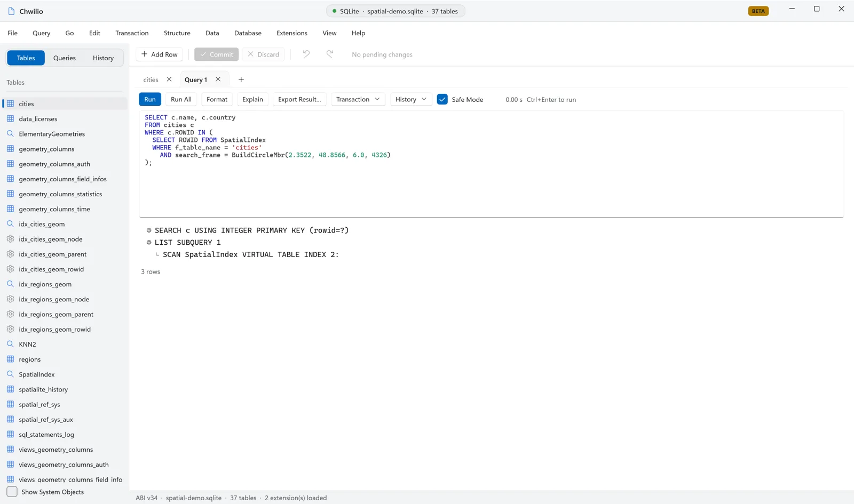Image resolution: width=854 pixels, height=504 pixels.
Task: Click the redo arrow icon
Action: (x=330, y=54)
